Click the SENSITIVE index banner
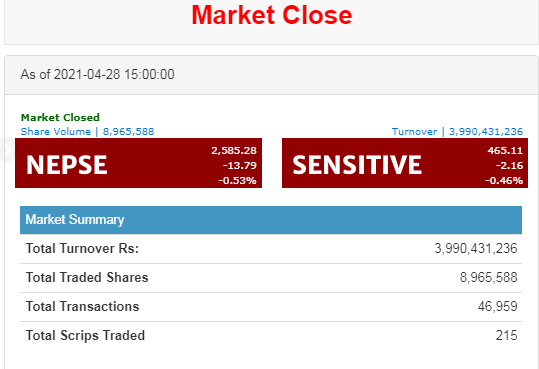This screenshot has width=539, height=369. click(x=405, y=163)
